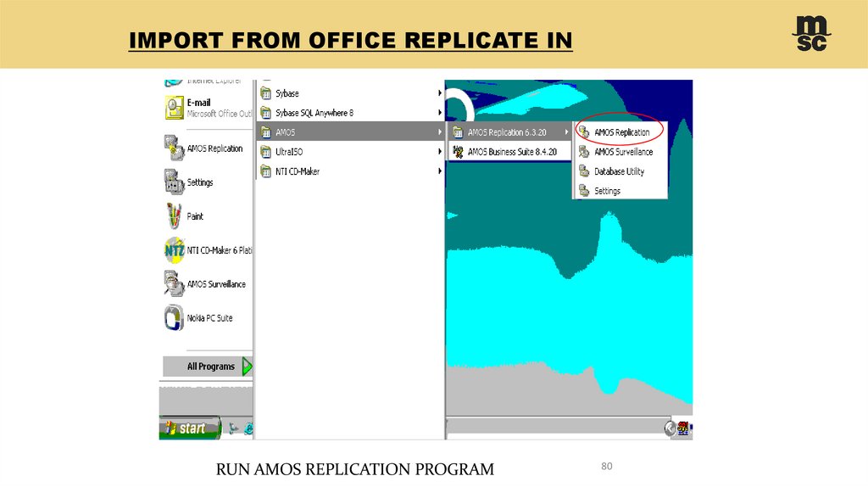The height and width of the screenshot is (487, 868).
Task: Click AMOS Surveillance icon in submenu
Action: 584,151
